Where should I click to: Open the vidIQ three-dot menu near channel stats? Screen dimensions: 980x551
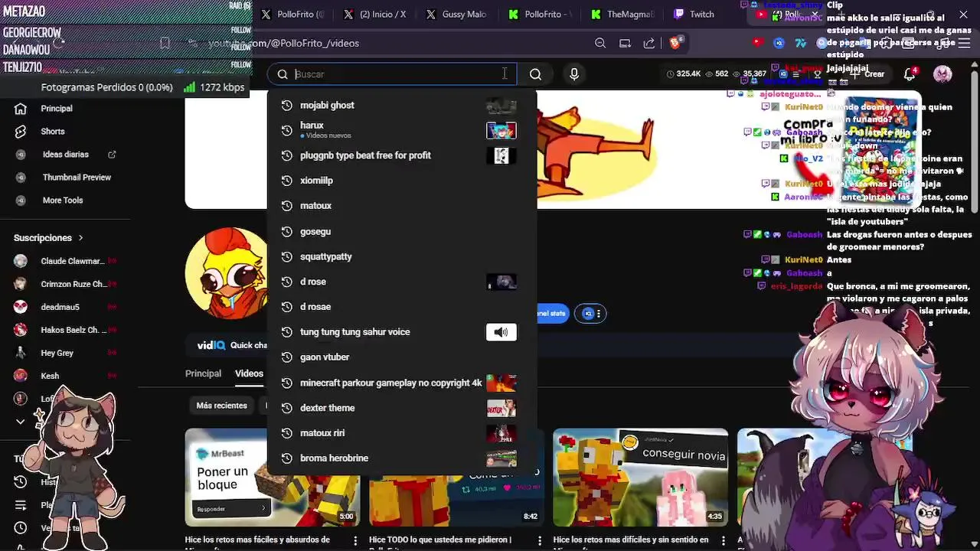[599, 313]
